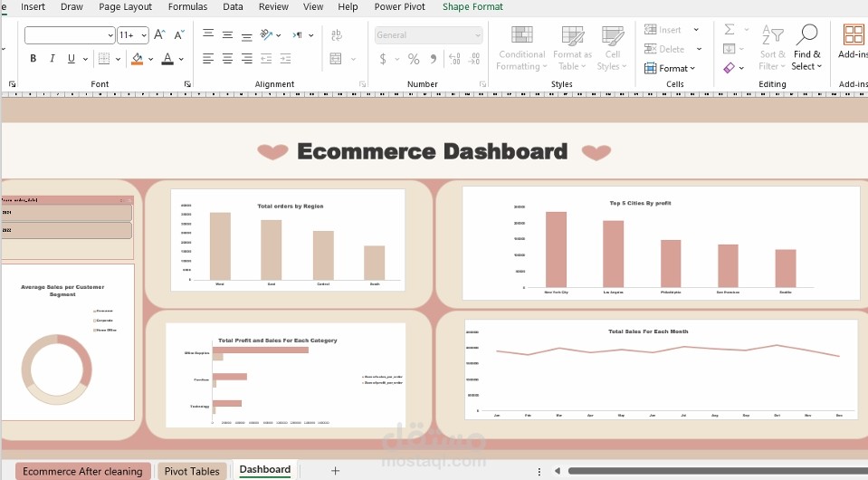
Task: Click the Increase Font Size icon
Action: (159, 35)
